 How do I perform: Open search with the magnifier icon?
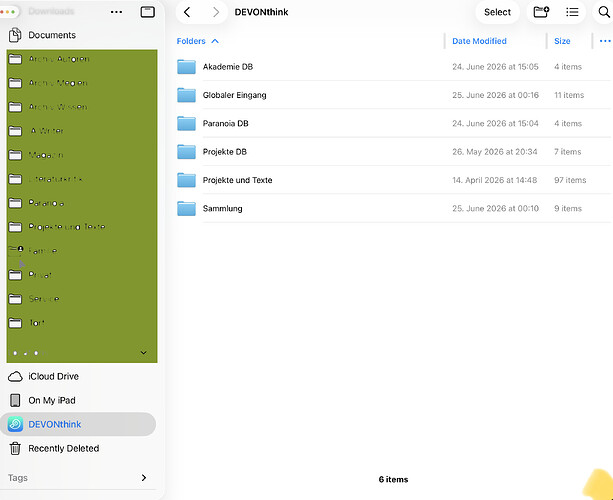[x=604, y=12]
